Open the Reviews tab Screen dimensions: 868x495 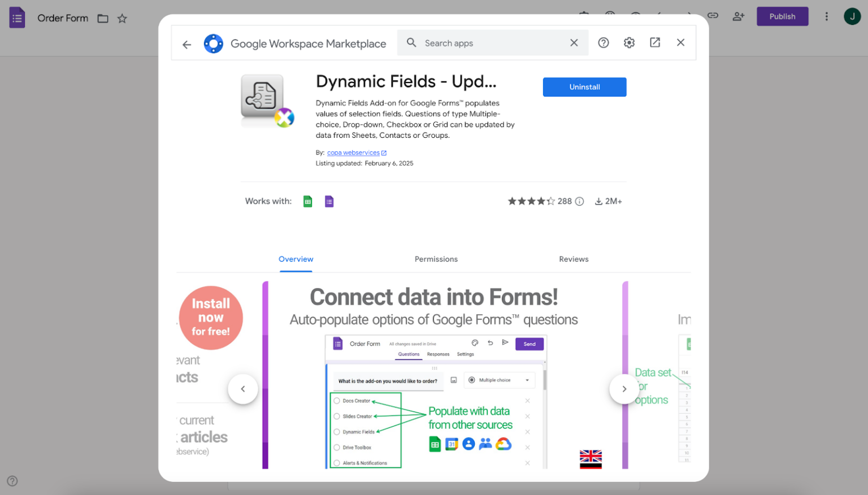click(x=574, y=259)
